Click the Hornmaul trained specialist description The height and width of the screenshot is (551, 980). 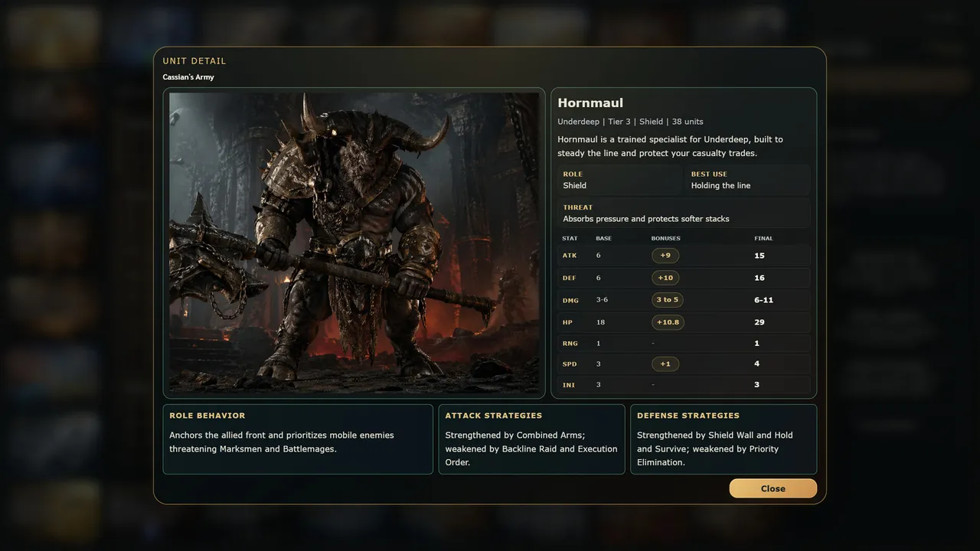pos(670,146)
